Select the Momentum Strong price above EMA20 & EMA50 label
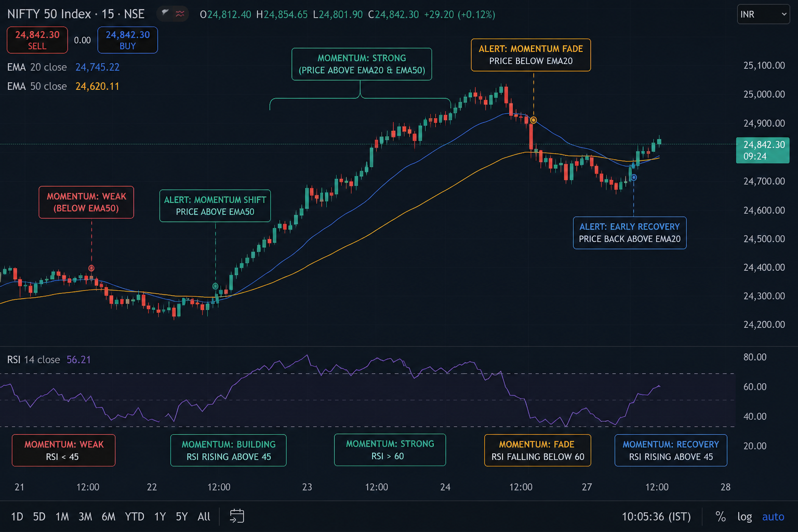The image size is (798, 532). tap(362, 64)
